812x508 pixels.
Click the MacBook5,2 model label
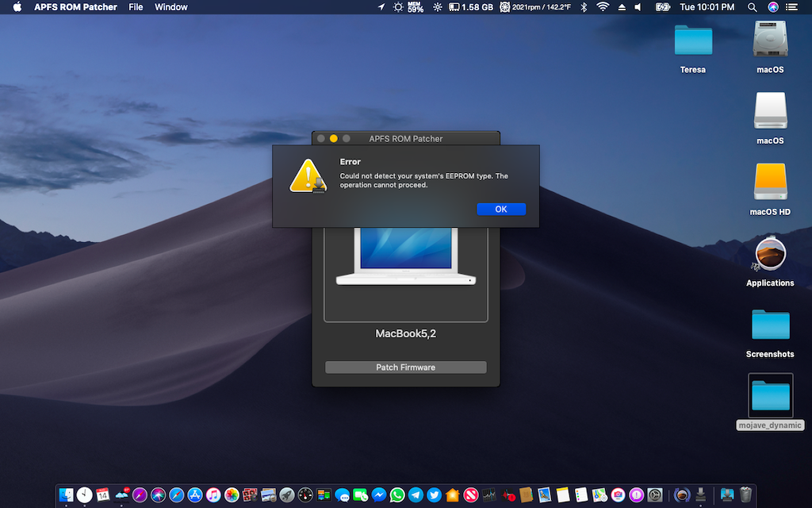[x=405, y=333]
